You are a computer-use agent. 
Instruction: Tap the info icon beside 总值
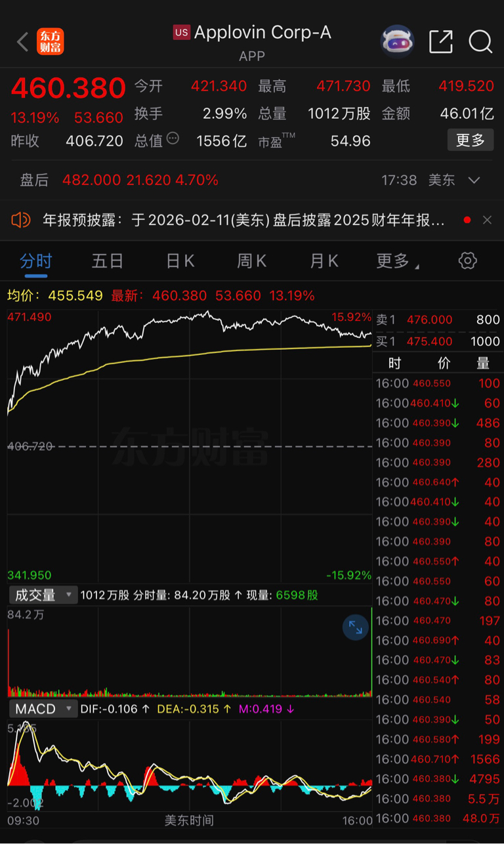(x=173, y=138)
